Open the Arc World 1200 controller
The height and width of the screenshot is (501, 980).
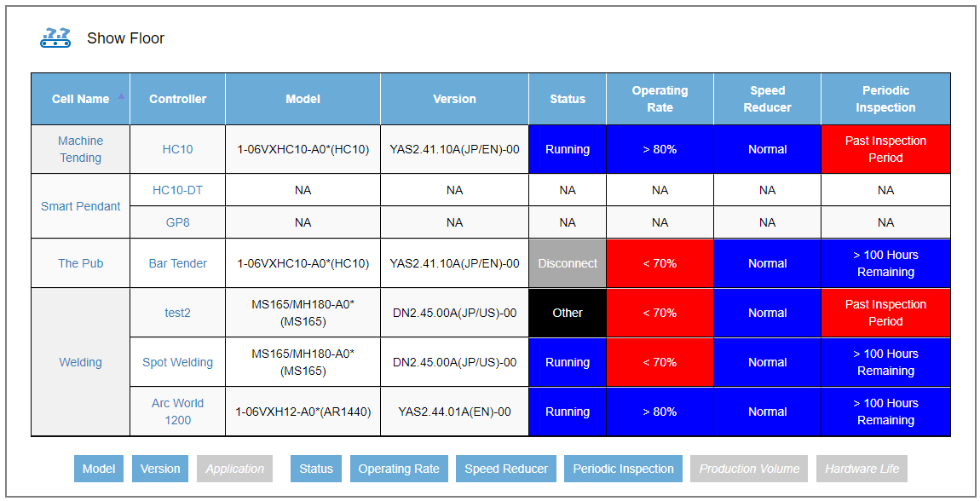(x=177, y=412)
